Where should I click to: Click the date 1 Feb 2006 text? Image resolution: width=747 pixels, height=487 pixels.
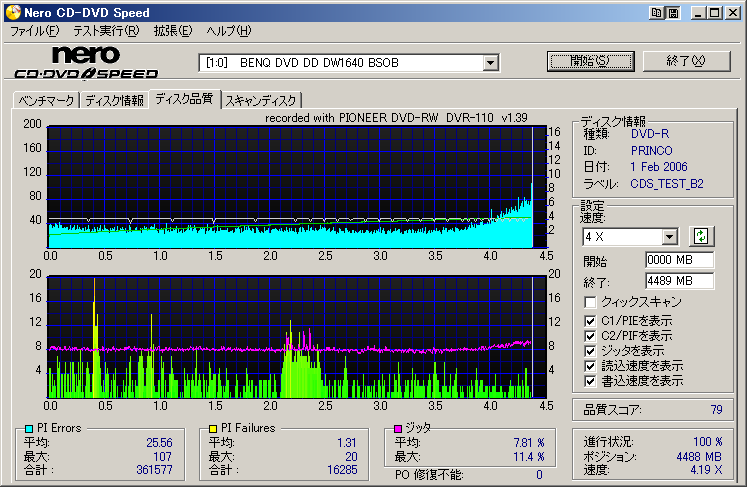point(659,167)
